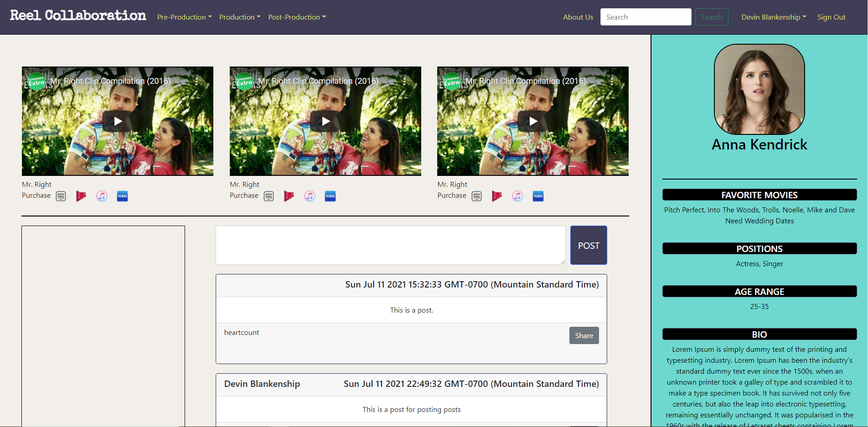Viewport: 868px width, 427px height.
Task: Open Google Play Movies icon under middle video
Action: point(289,196)
